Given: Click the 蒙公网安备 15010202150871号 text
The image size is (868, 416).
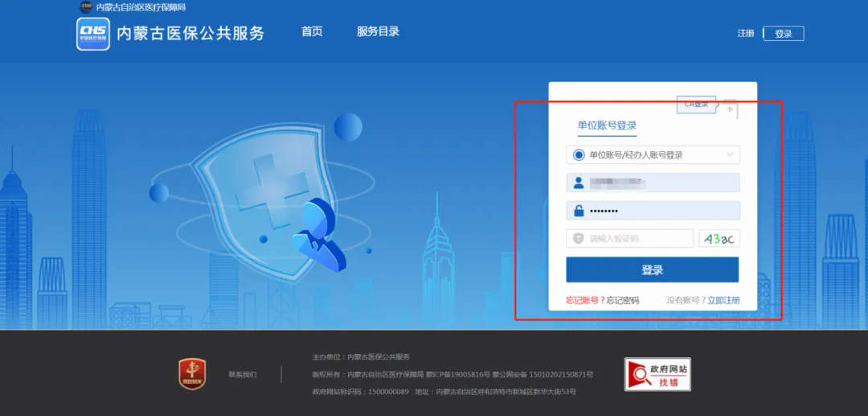Looking at the screenshot, I should point(542,374).
